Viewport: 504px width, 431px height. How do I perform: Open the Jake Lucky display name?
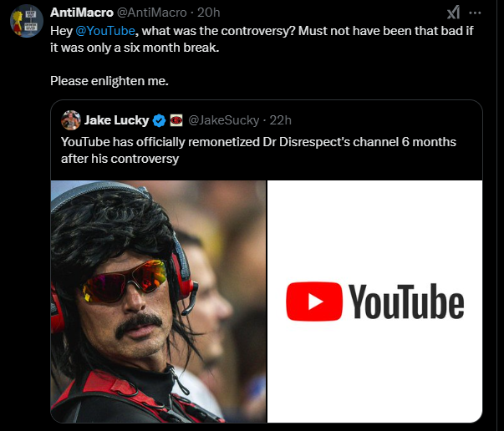tap(116, 120)
